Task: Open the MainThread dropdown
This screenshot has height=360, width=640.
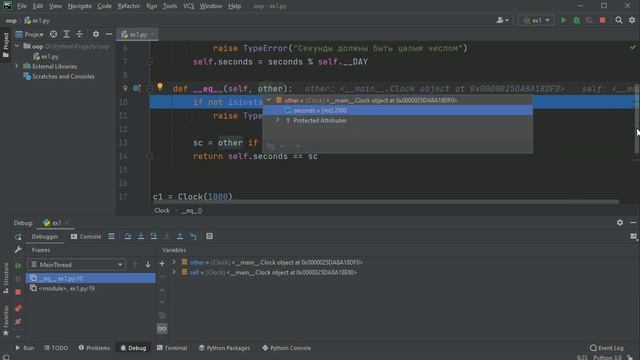Action: [77, 264]
